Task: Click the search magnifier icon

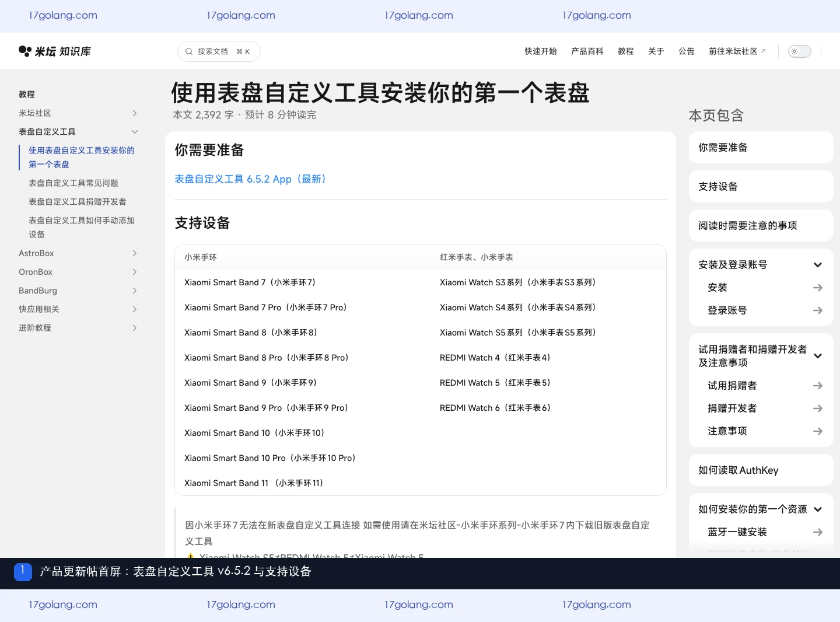Action: [189, 51]
